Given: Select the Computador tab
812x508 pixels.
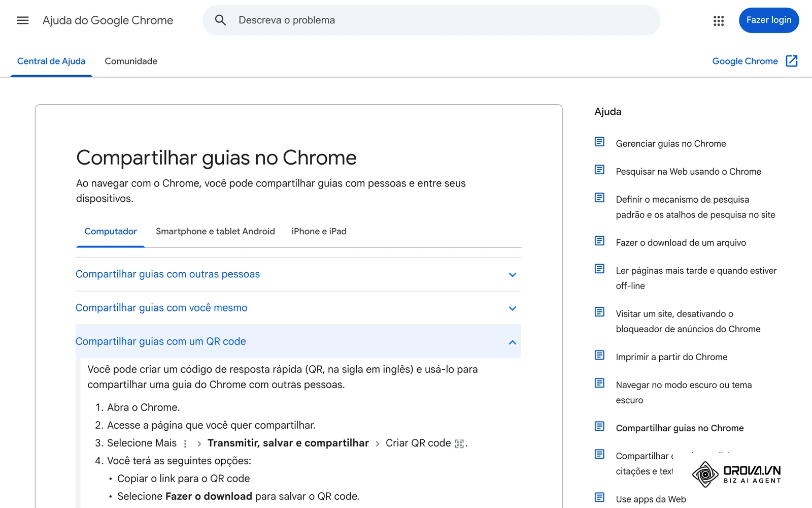Looking at the screenshot, I should [x=111, y=232].
